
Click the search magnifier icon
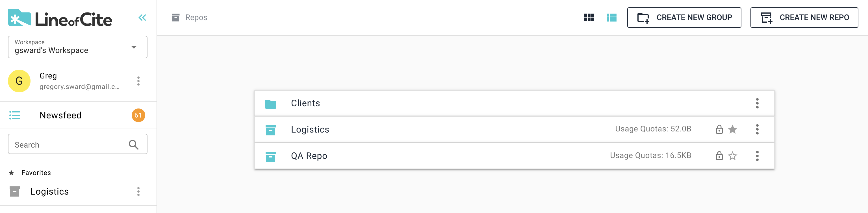tap(134, 145)
